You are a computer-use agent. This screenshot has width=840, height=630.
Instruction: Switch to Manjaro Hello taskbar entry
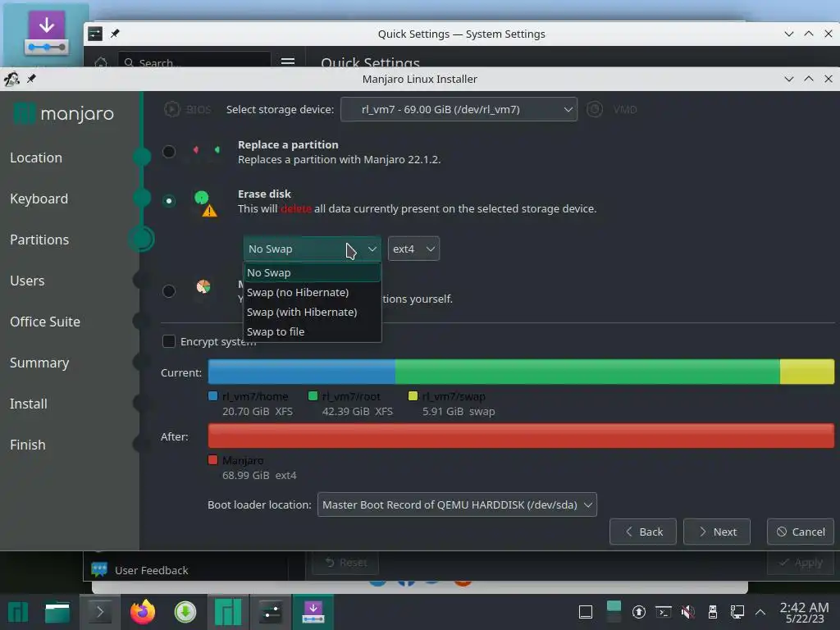[x=228, y=612]
